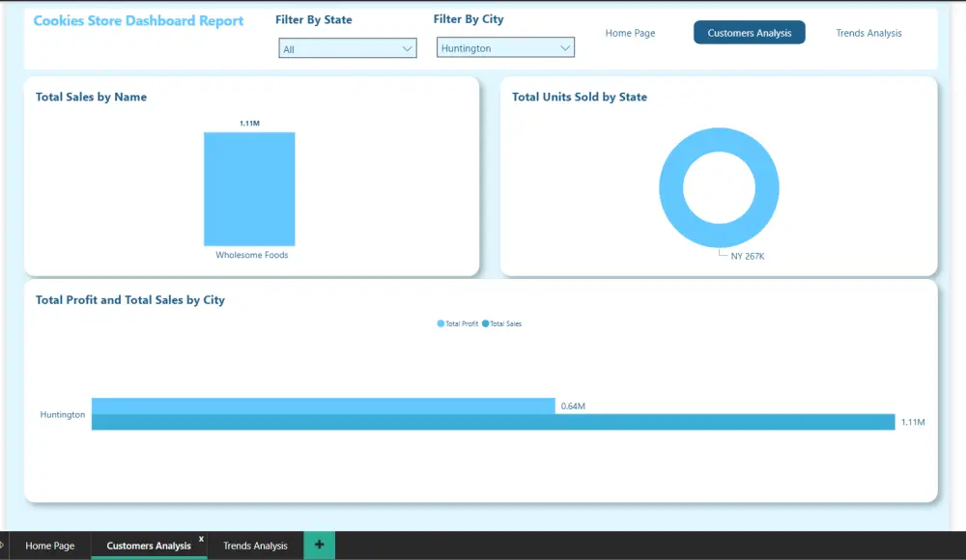Click the Cookies Store Dashboard Report title
Screen dimensions: 966x560
(x=138, y=20)
